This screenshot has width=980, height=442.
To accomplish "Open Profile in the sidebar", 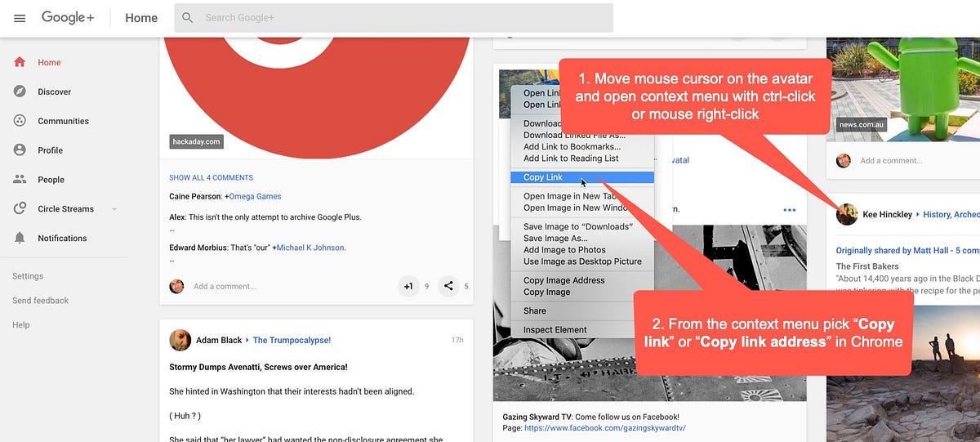I will (x=50, y=150).
